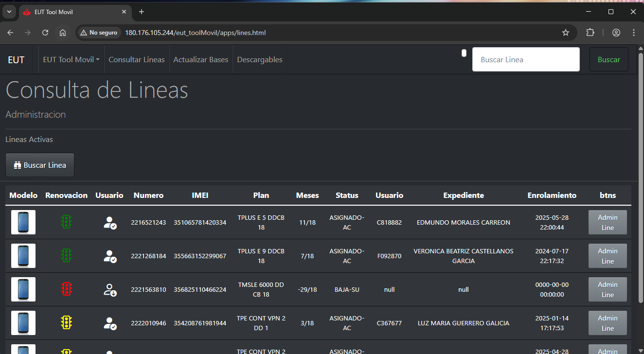The image size is (644, 354).
Task: Expand the EUT Tool Movil dropdown menu
Action: (x=71, y=59)
